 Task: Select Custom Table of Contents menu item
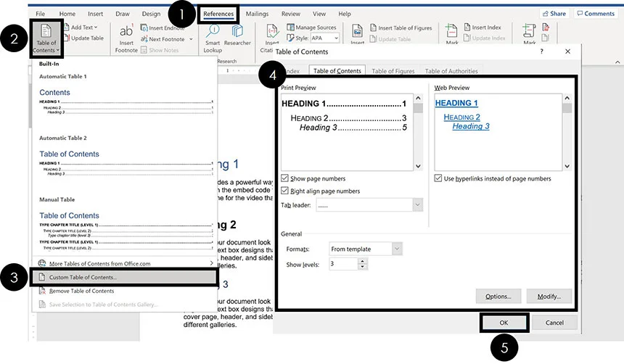coord(123,277)
